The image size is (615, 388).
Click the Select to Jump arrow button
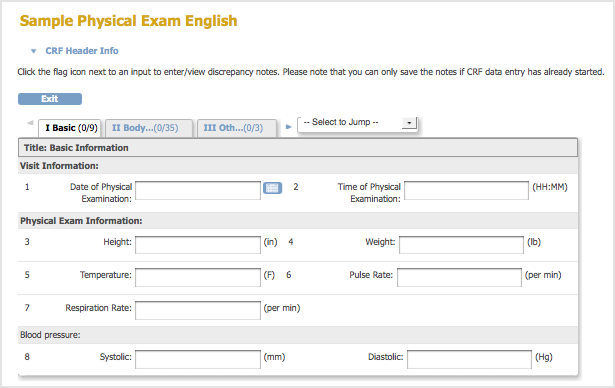point(409,123)
